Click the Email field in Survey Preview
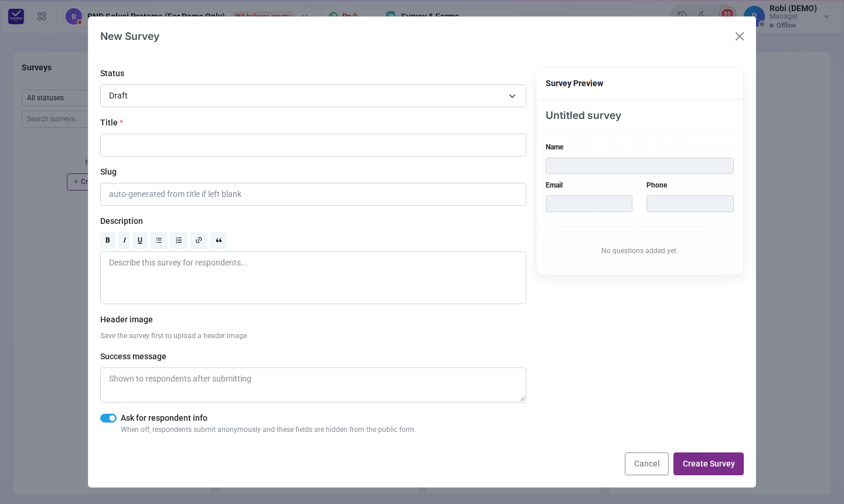Image resolution: width=844 pixels, height=504 pixels. coord(589,203)
